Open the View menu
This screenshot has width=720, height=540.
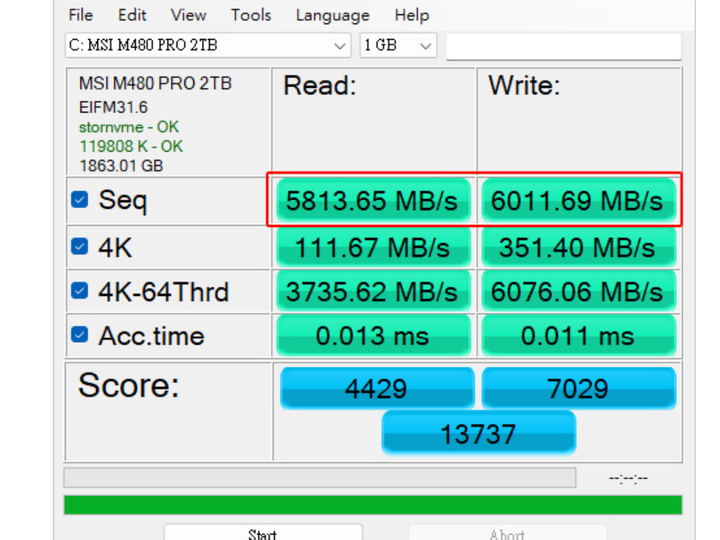click(188, 15)
